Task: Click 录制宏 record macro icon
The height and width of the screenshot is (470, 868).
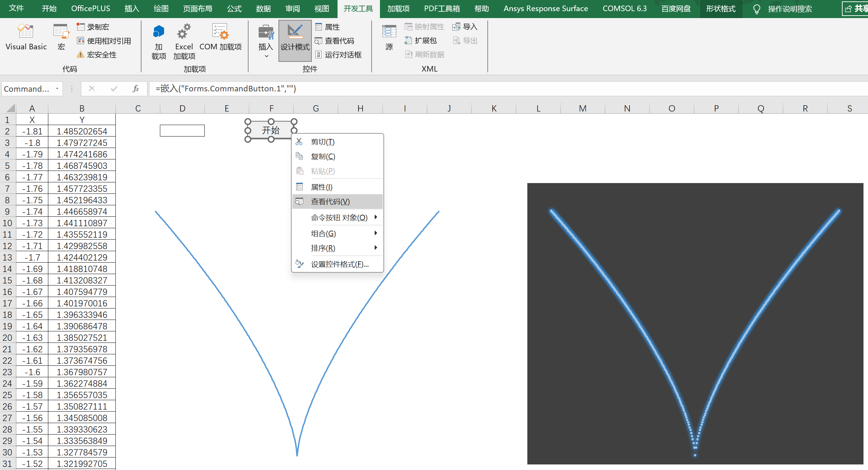Action: pos(81,27)
